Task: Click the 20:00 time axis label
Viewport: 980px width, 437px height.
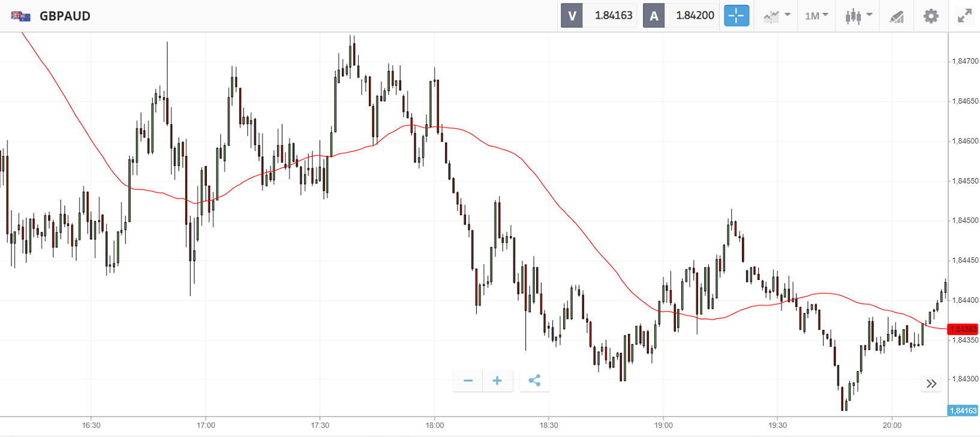Action: [892, 426]
